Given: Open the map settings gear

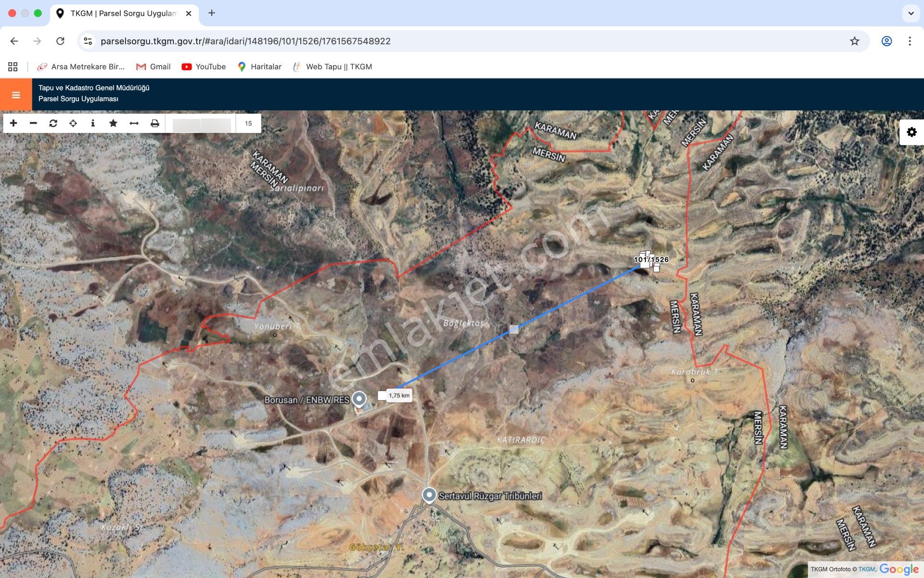Looking at the screenshot, I should coord(911,132).
